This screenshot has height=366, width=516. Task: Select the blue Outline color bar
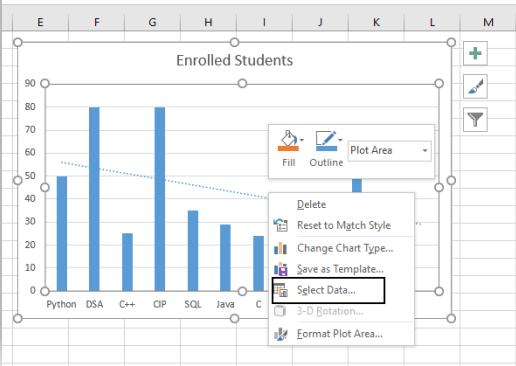[326, 149]
